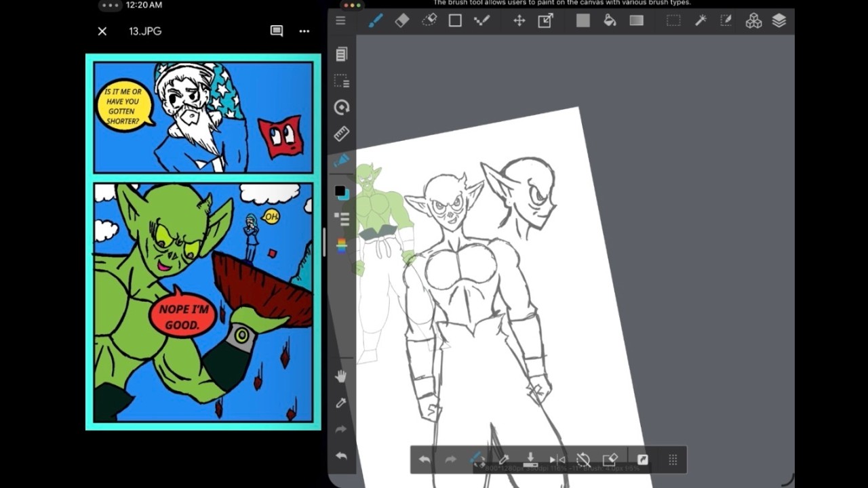Click the 13.JPG file title
Viewport: 868px width, 488px height.
click(x=145, y=31)
